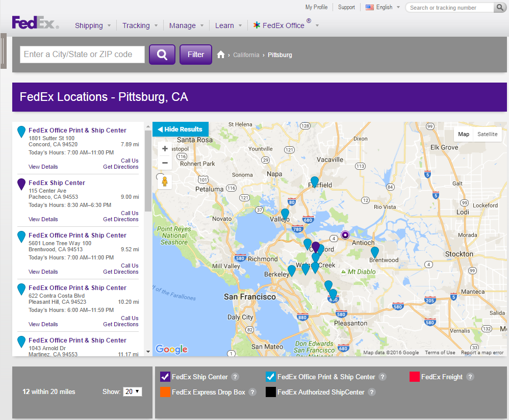Uncheck the FedEx Ship Center filter
Viewport: 509px width, 420px height.
tap(165, 377)
